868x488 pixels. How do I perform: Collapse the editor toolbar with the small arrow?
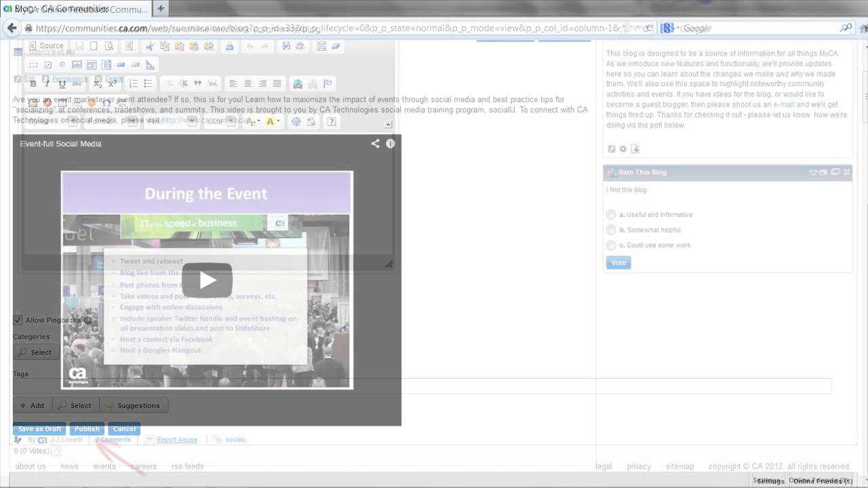pos(388,125)
